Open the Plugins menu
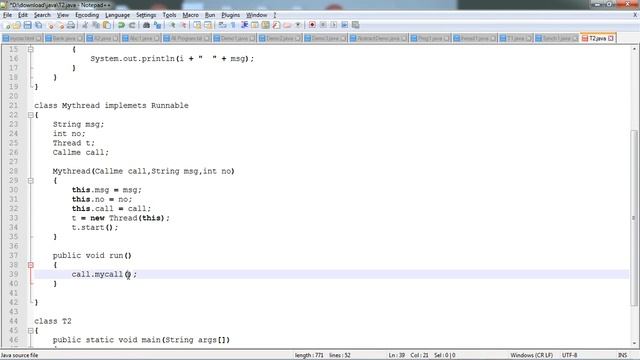This screenshot has width=640, height=360. [x=231, y=15]
